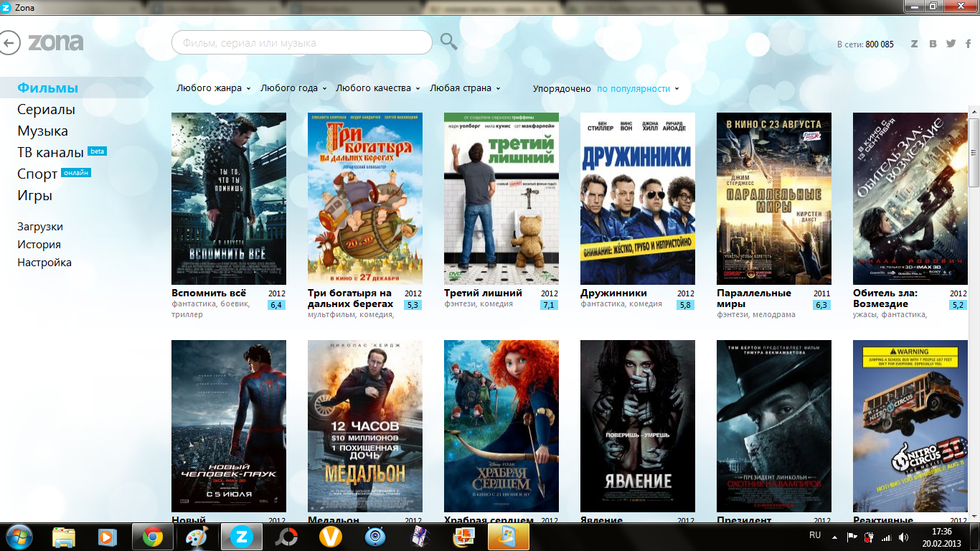
Task: Click Nitro Circus 3D poster
Action: (910, 426)
